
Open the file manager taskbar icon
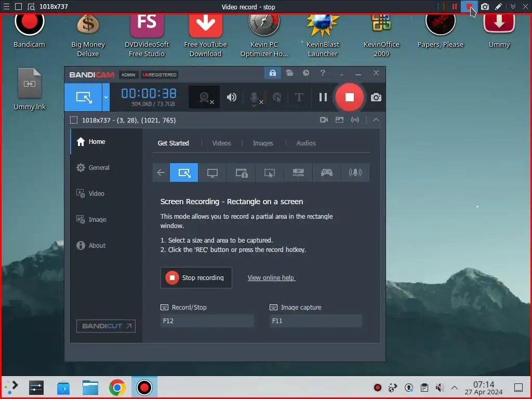(90, 388)
